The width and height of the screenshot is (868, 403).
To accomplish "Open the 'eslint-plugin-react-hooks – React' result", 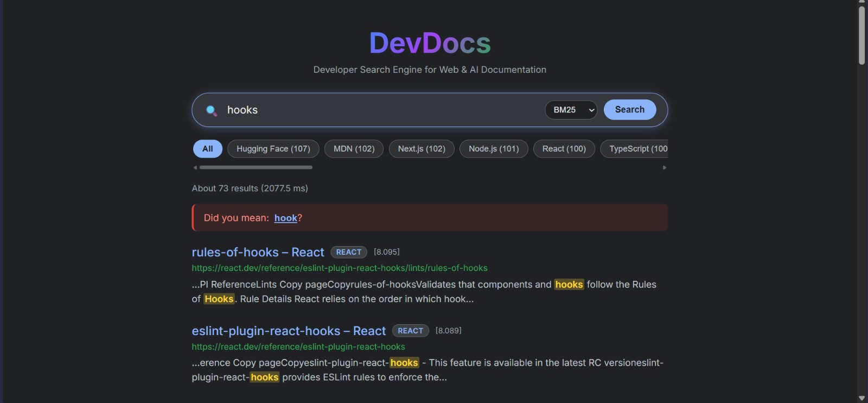I will 289,331.
